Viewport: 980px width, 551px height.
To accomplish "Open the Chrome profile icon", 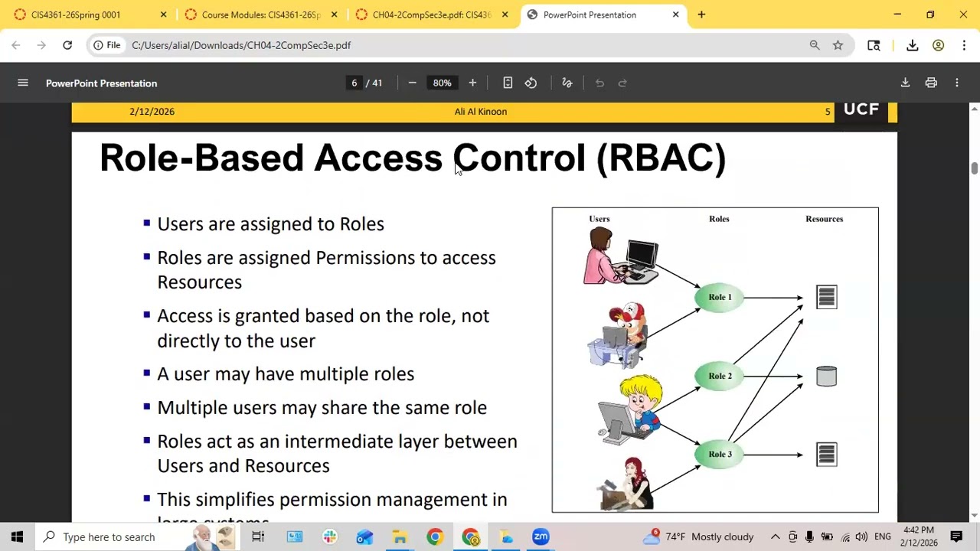I will click(x=938, y=45).
